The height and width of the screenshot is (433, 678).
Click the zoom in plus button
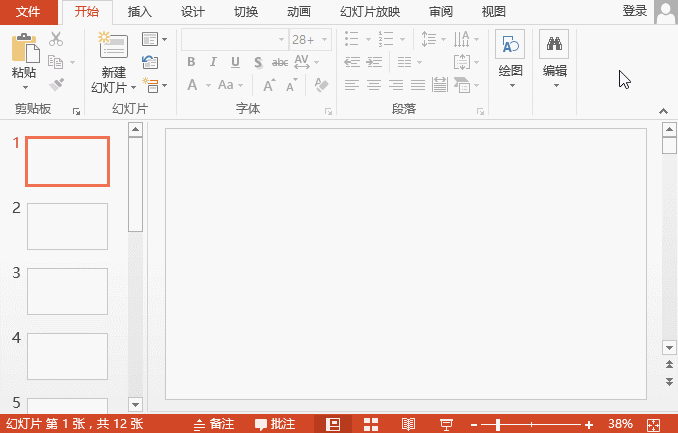click(588, 425)
